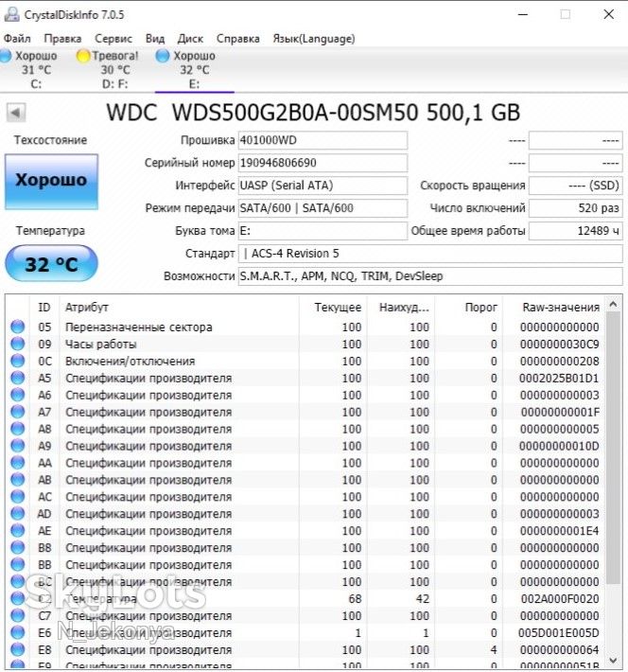Select the Включения/отключения row
Screen dimensions: 628x672
pyautogui.click(x=305, y=362)
